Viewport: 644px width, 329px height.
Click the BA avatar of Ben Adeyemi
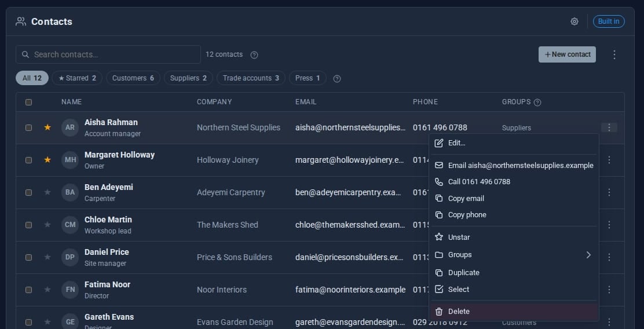coord(70,192)
